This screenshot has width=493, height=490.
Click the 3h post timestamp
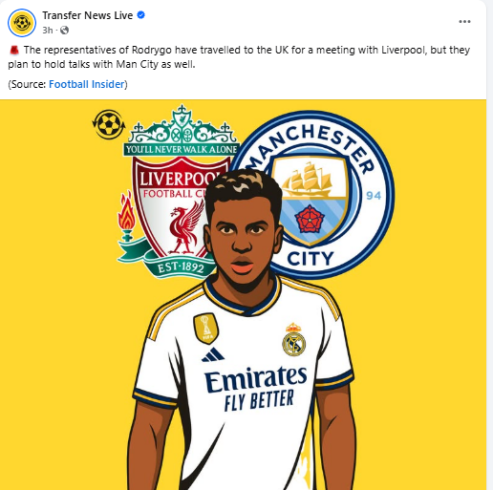point(47,30)
